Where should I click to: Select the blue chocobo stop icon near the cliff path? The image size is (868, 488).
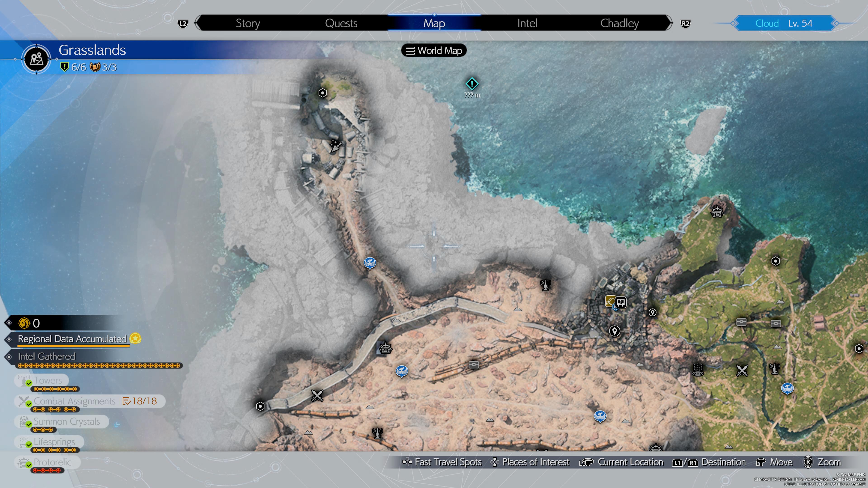370,263
